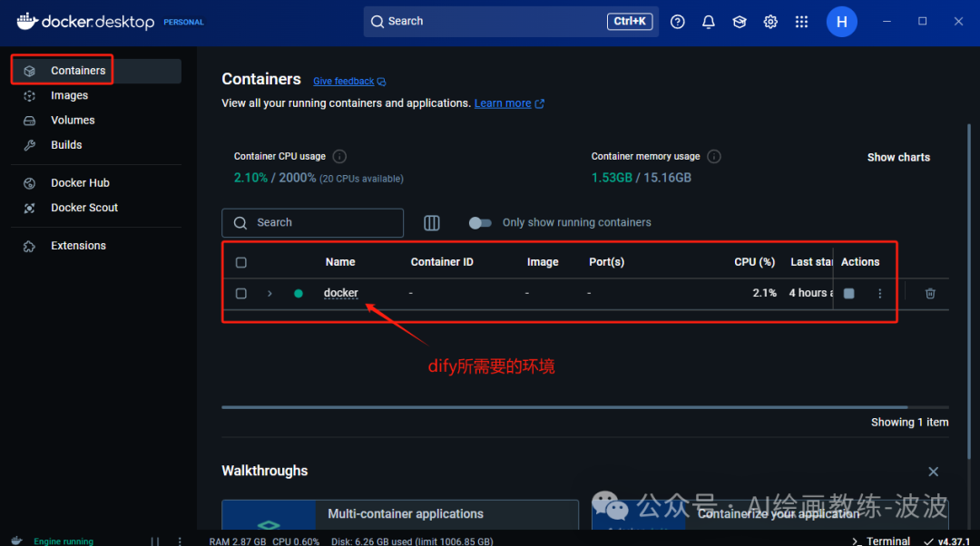Click the v4.37.1 version indicator
Viewport: 980px width, 546px height.
[x=947, y=541]
